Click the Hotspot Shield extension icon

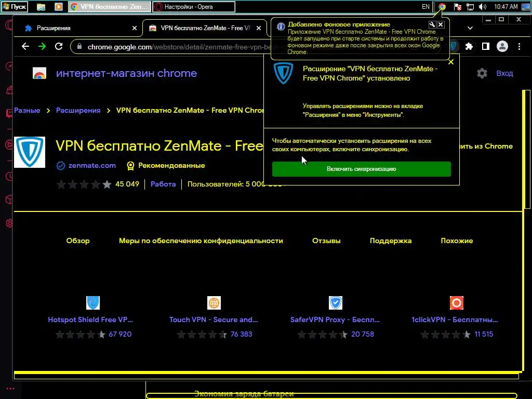[x=93, y=303]
